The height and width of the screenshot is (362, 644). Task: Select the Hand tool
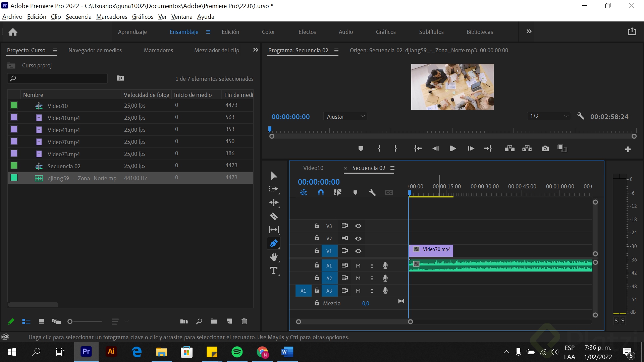point(274,257)
